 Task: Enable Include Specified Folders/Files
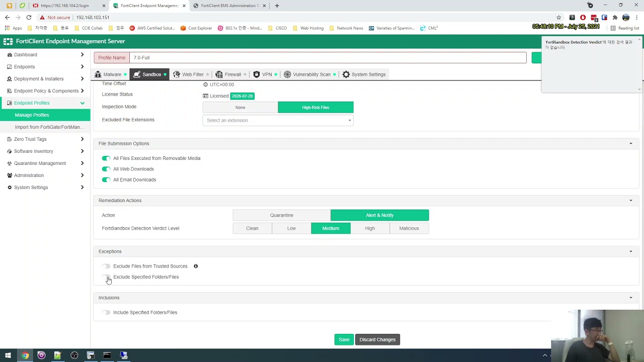click(106, 312)
